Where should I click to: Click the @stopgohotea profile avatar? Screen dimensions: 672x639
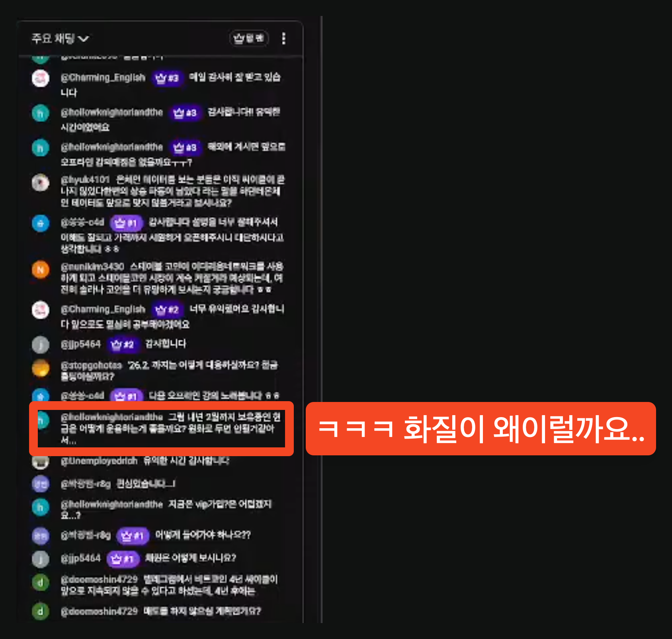41,368
